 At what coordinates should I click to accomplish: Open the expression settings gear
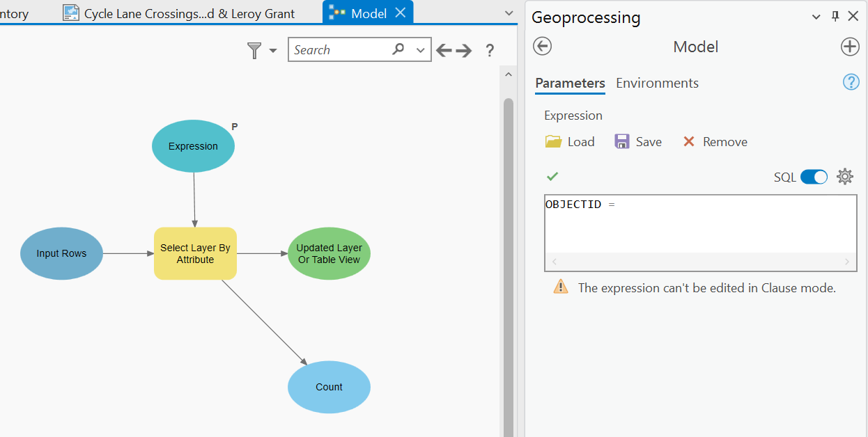[x=844, y=177]
